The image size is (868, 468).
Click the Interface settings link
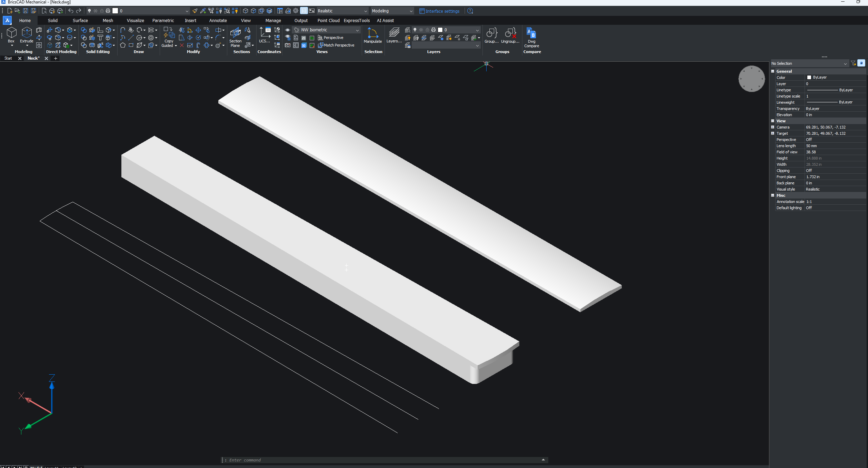coord(442,11)
